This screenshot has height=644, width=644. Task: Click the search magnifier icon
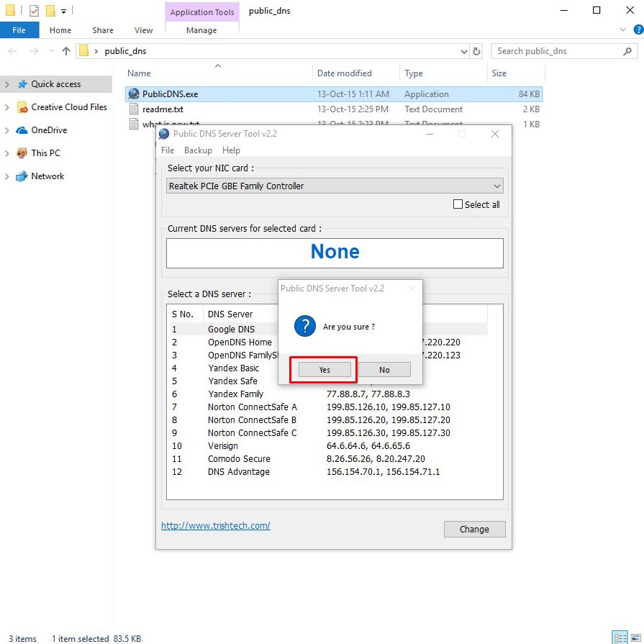click(x=627, y=51)
